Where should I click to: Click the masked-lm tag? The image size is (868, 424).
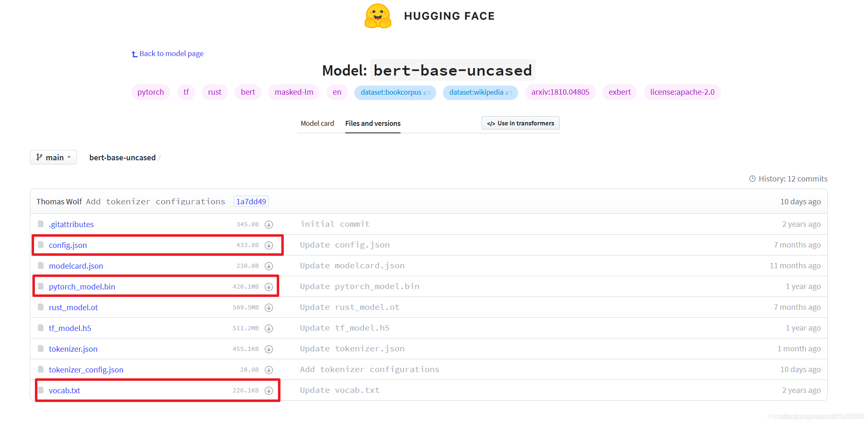(x=294, y=92)
